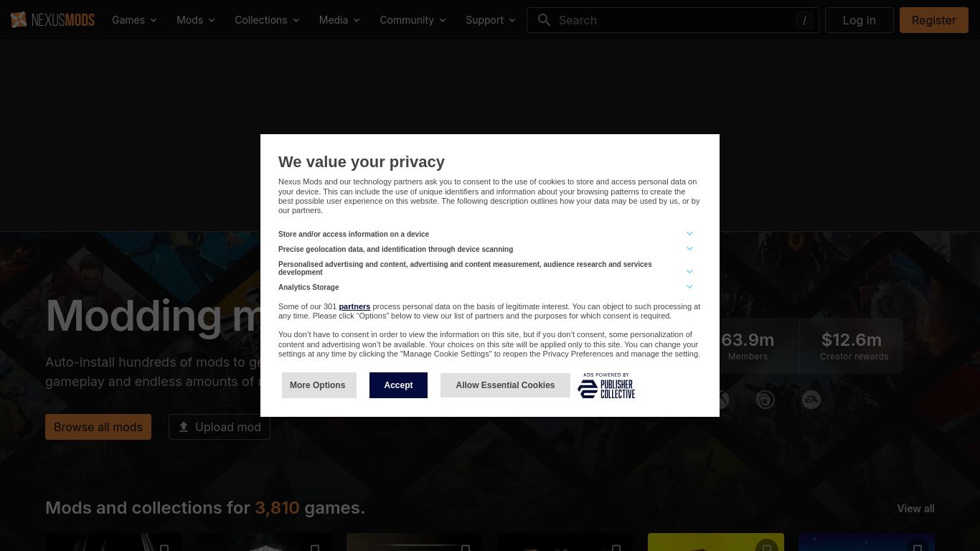Click the $12.6m Creator rewards stat
Viewport: 980px width, 551px height.
(x=854, y=346)
